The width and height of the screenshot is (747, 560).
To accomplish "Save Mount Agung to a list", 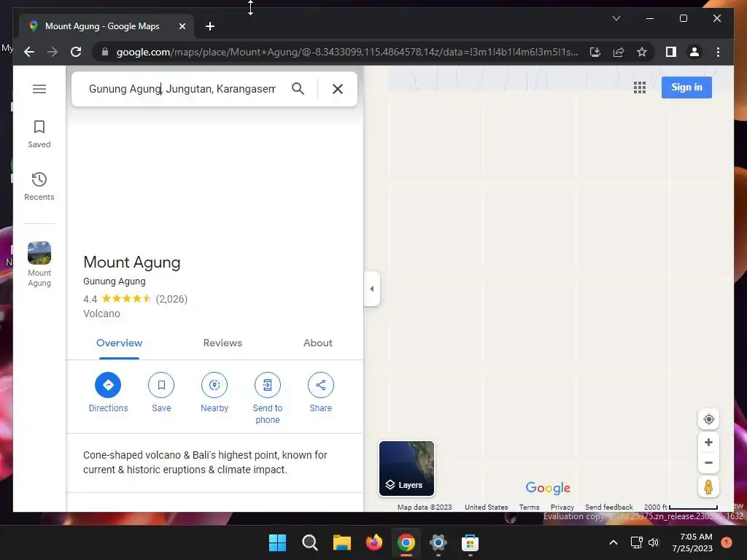I will tap(161, 392).
